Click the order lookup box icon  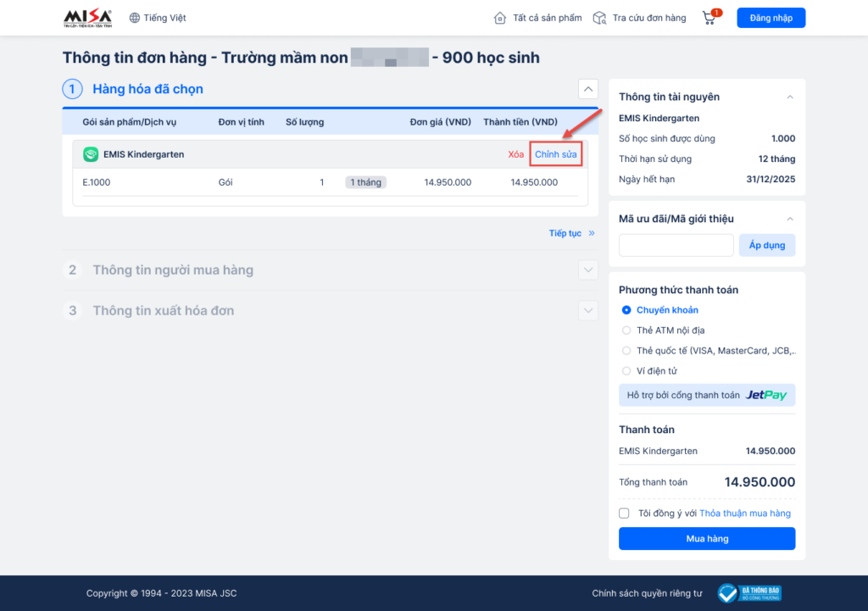pos(599,18)
